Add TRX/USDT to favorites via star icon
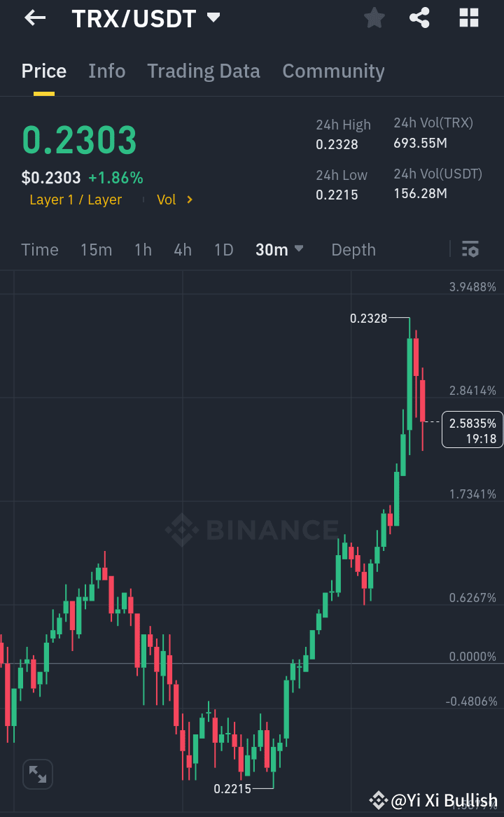Image resolution: width=504 pixels, height=817 pixels. pyautogui.click(x=374, y=18)
